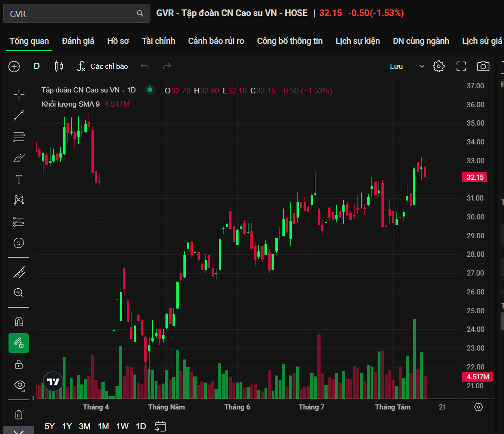
Task: Toggle stay in drawing mode
Action: [x=19, y=343]
